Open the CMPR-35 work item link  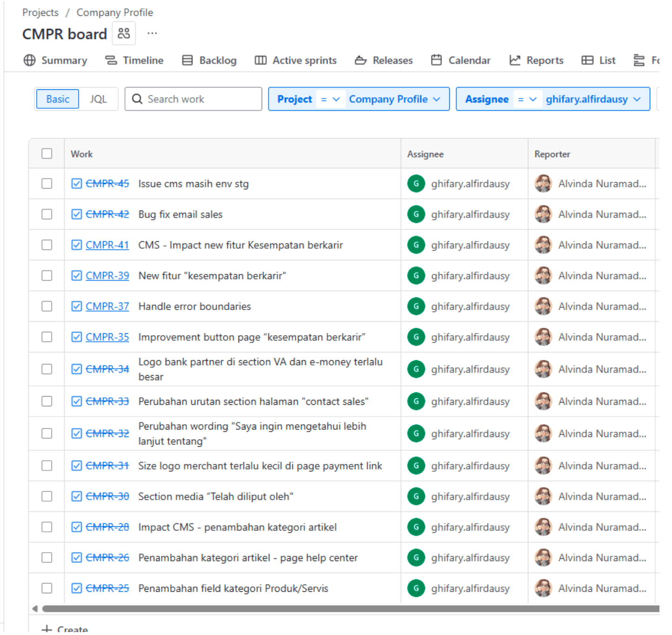107,337
